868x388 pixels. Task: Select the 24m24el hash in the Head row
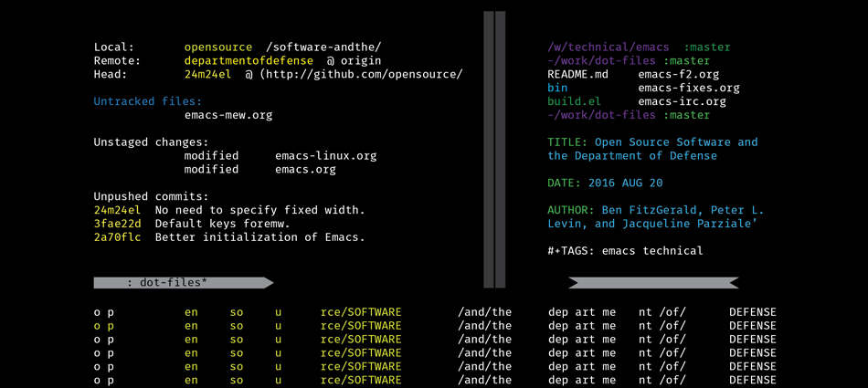(207, 75)
